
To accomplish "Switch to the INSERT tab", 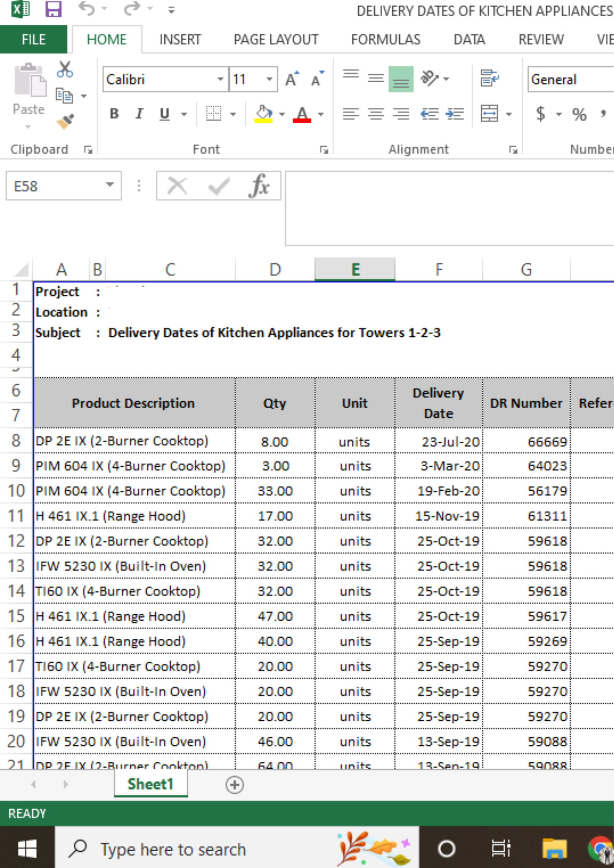I will 180,39.
